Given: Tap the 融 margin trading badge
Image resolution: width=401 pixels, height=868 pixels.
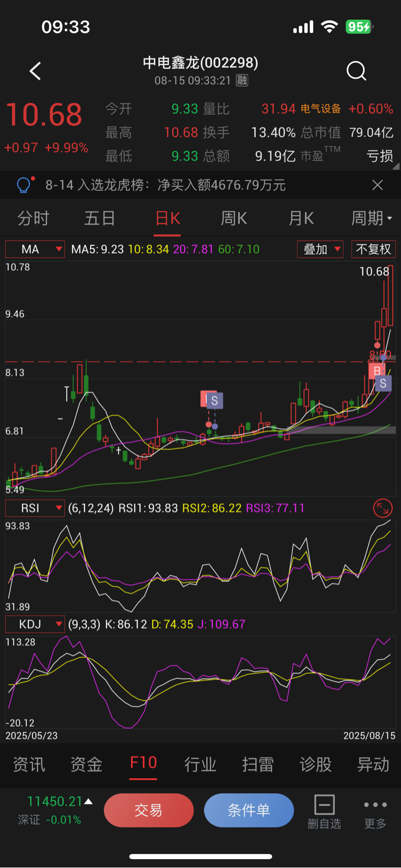Looking at the screenshot, I should tap(242, 80).
